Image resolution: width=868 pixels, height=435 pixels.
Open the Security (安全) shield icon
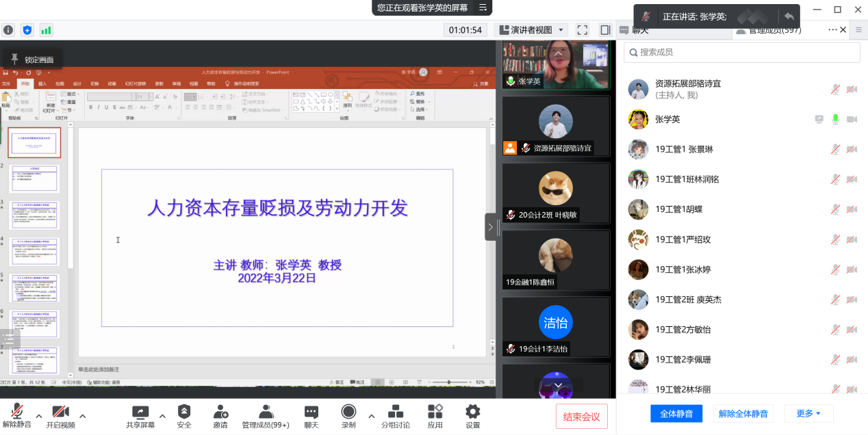(x=184, y=412)
